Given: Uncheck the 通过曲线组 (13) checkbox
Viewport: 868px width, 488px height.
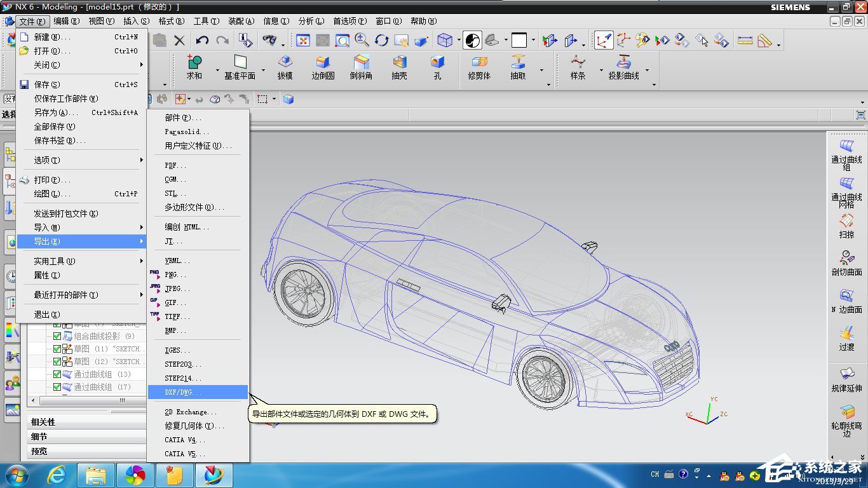Looking at the screenshot, I should coord(58,374).
